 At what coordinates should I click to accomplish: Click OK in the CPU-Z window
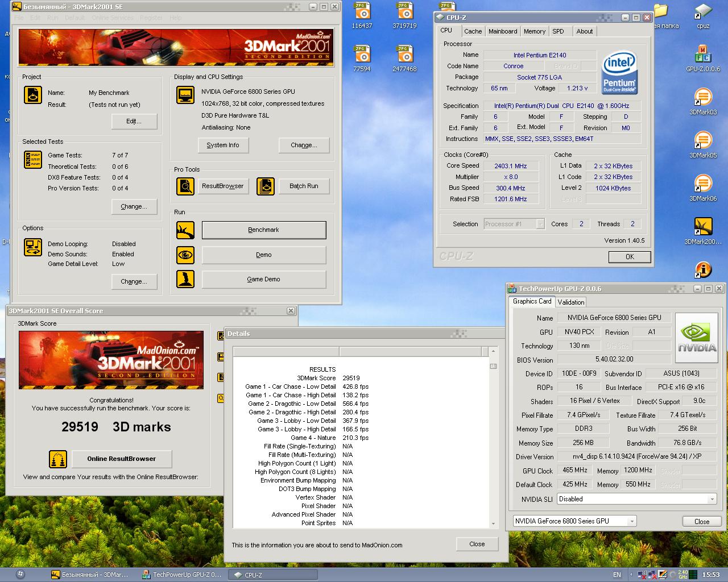(630, 257)
